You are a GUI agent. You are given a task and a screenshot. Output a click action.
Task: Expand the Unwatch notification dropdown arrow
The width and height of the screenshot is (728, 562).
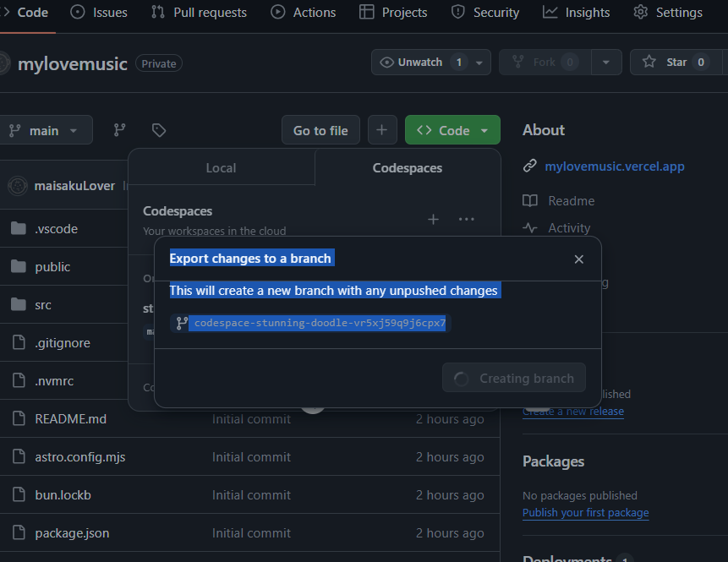(x=479, y=63)
